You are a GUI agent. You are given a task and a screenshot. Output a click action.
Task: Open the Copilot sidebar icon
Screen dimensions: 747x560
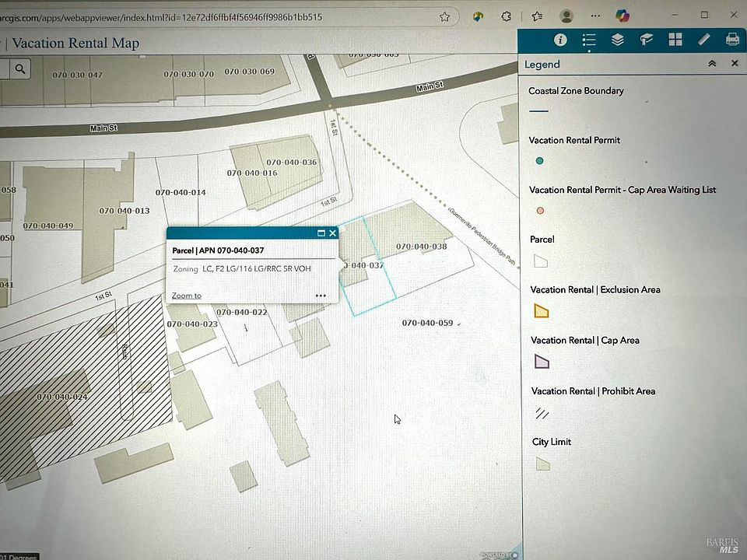point(622,16)
